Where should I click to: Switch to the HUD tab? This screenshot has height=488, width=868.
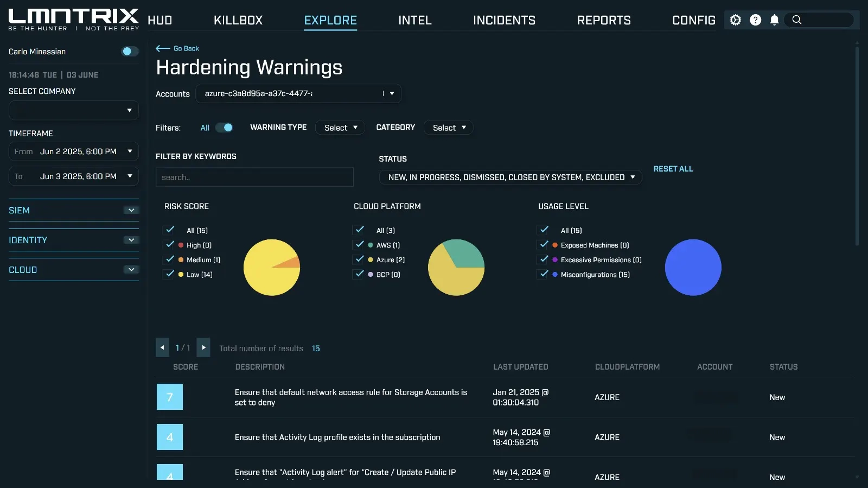click(159, 20)
